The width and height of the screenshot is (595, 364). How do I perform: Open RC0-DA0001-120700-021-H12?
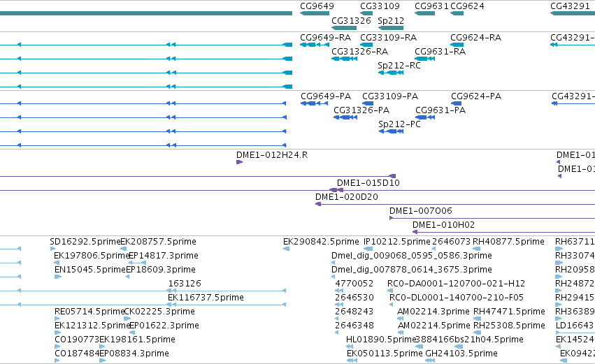pos(456,284)
